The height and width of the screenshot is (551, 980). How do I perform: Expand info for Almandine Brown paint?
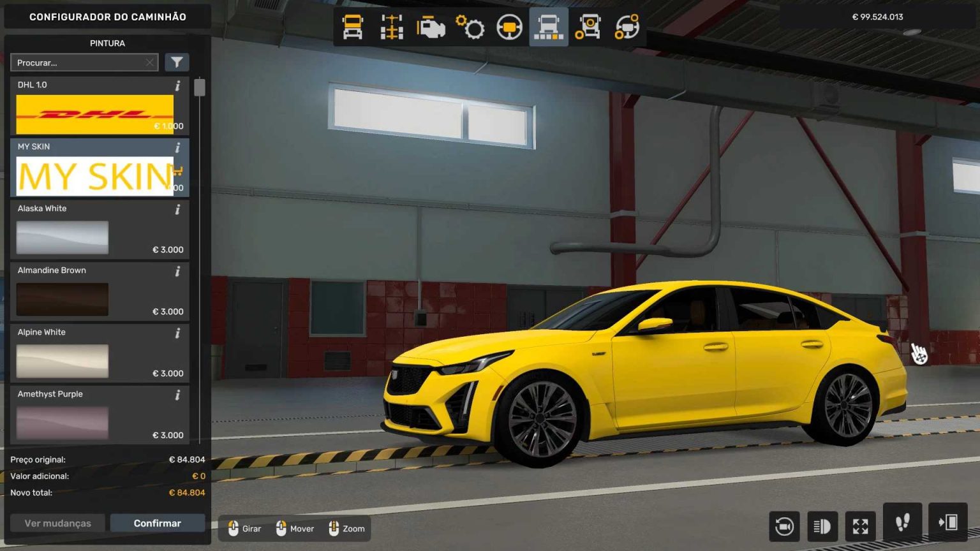coord(178,270)
